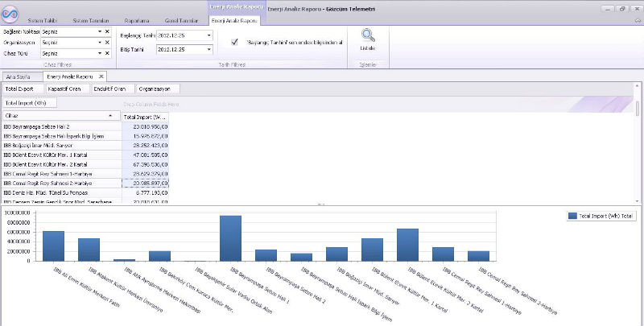Screen dimensions: 644x326
Task: Click the sort arrow in Cihaz header
Action: [111, 116]
